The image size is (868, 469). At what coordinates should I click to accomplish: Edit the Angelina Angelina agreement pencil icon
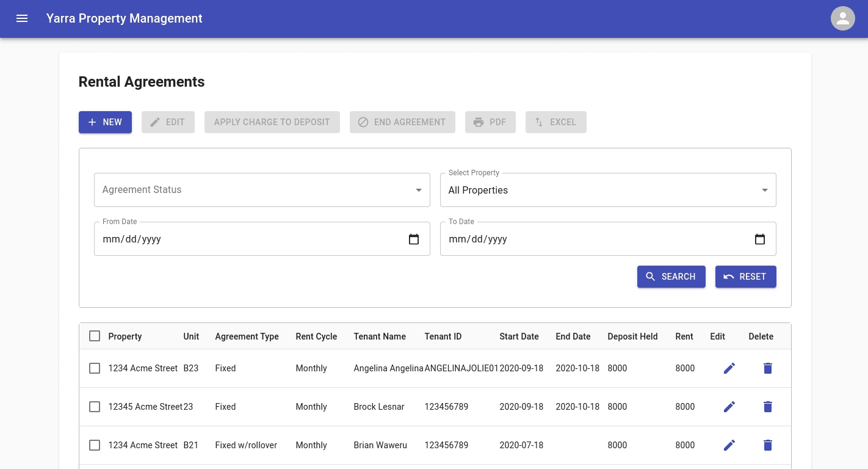pos(729,368)
